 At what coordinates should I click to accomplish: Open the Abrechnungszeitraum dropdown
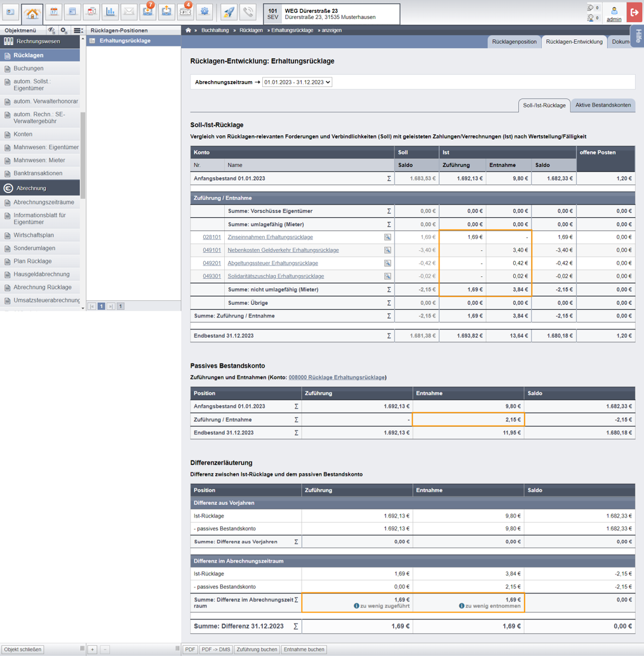tap(297, 82)
